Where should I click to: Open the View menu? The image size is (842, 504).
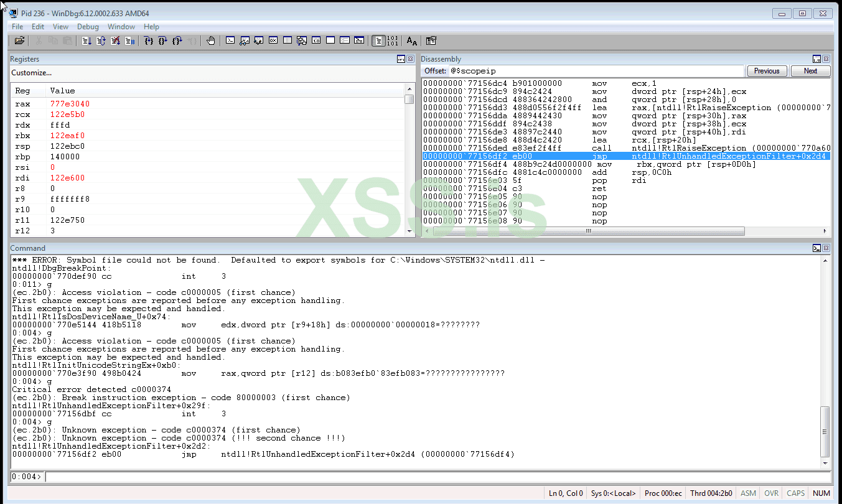tap(61, 27)
